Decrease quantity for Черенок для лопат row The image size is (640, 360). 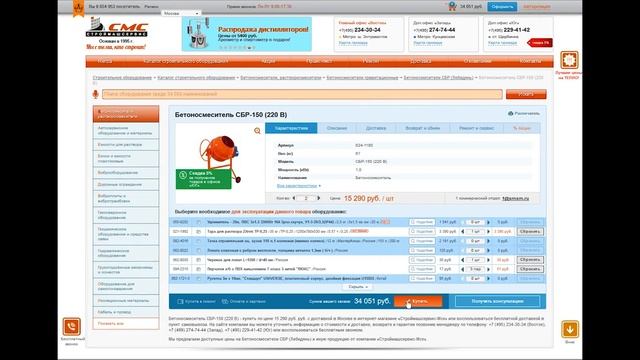click(x=462, y=260)
